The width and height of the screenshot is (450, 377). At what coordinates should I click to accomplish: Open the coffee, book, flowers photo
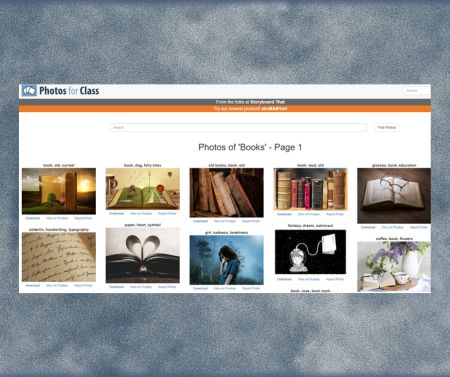coord(394,267)
